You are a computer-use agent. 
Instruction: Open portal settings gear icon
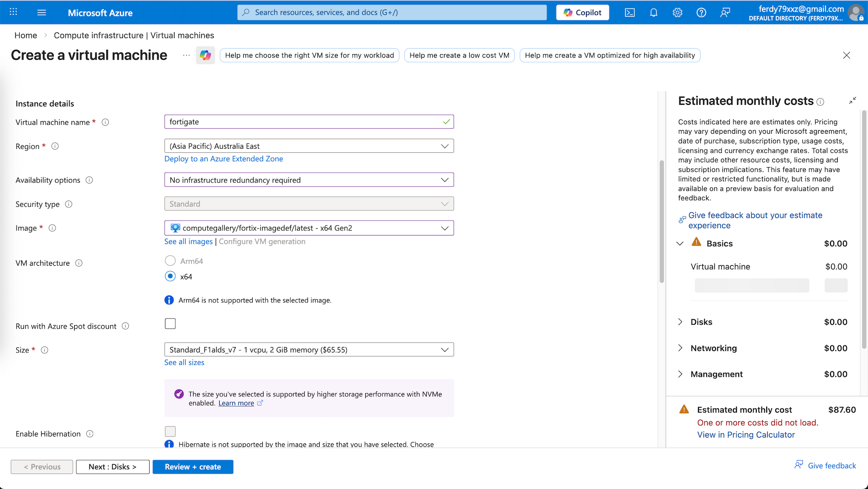point(677,13)
